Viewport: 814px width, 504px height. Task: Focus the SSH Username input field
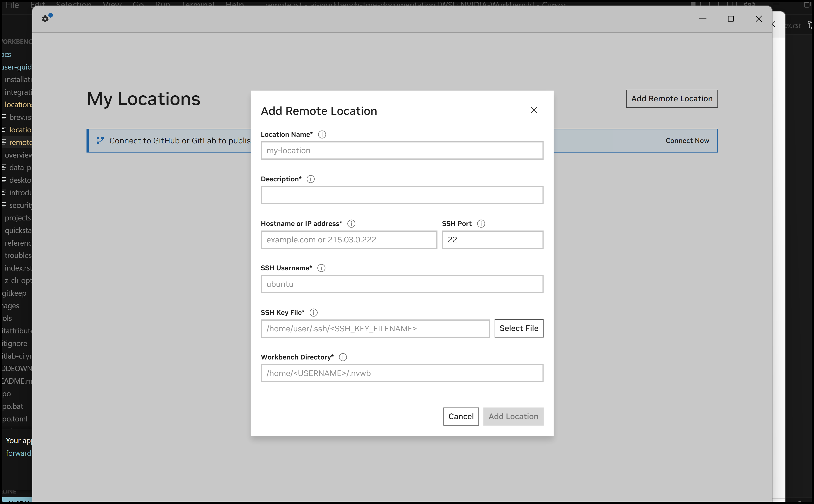(x=402, y=284)
